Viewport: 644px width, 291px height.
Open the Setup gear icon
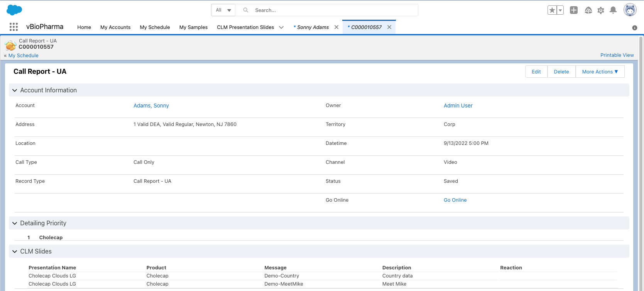tap(600, 10)
